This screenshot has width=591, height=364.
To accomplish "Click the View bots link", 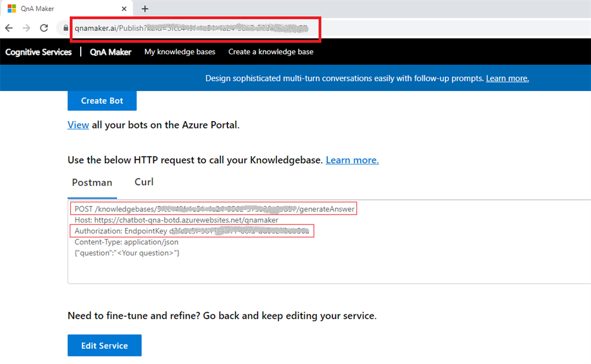I will [78, 125].
